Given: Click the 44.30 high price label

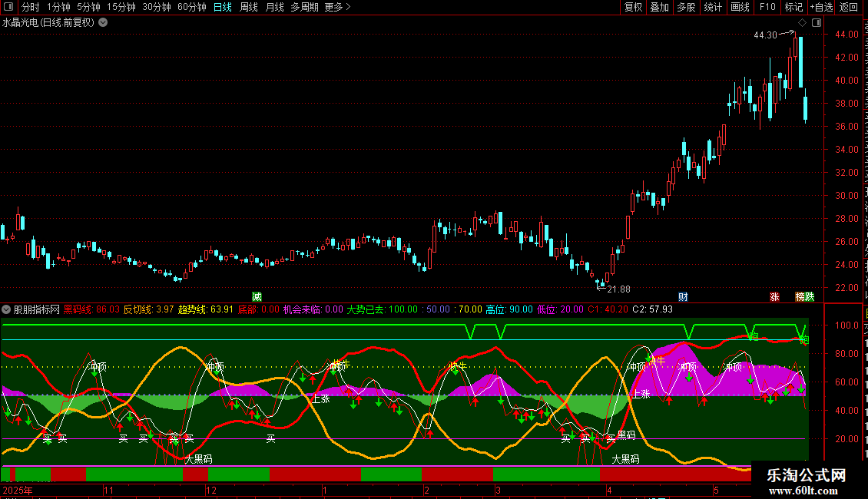Looking at the screenshot, I should pyautogui.click(x=765, y=35).
